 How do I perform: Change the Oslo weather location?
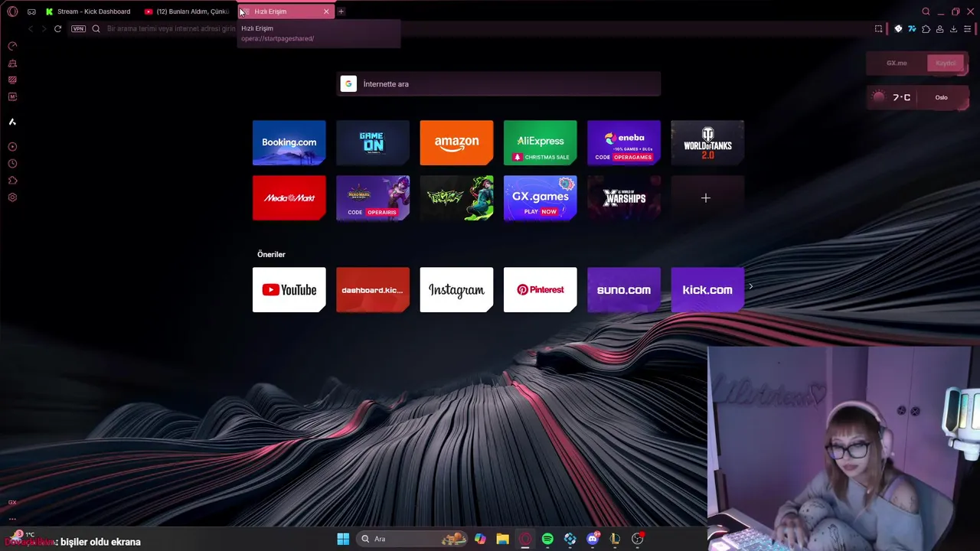pyautogui.click(x=942, y=97)
